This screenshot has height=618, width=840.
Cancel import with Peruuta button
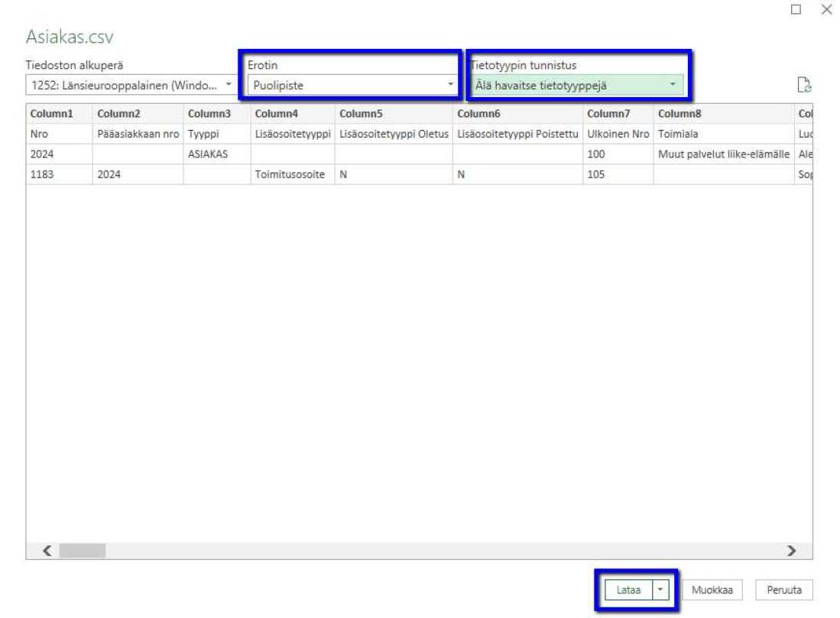784,590
